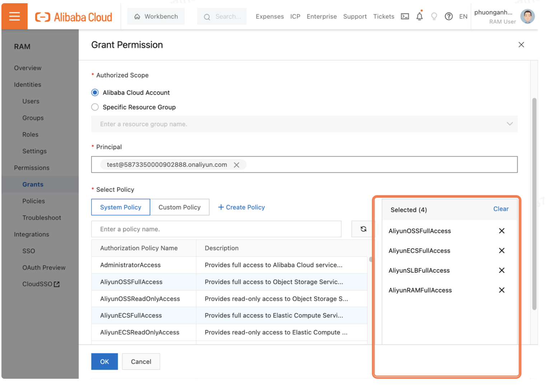Open the help question mark icon
The width and height of the screenshot is (546, 392).
click(448, 16)
